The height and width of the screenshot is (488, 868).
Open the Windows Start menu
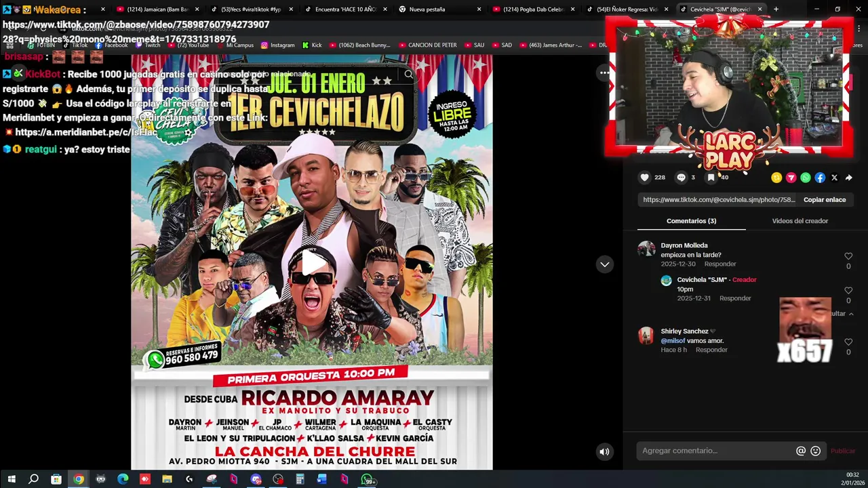coord(12,479)
